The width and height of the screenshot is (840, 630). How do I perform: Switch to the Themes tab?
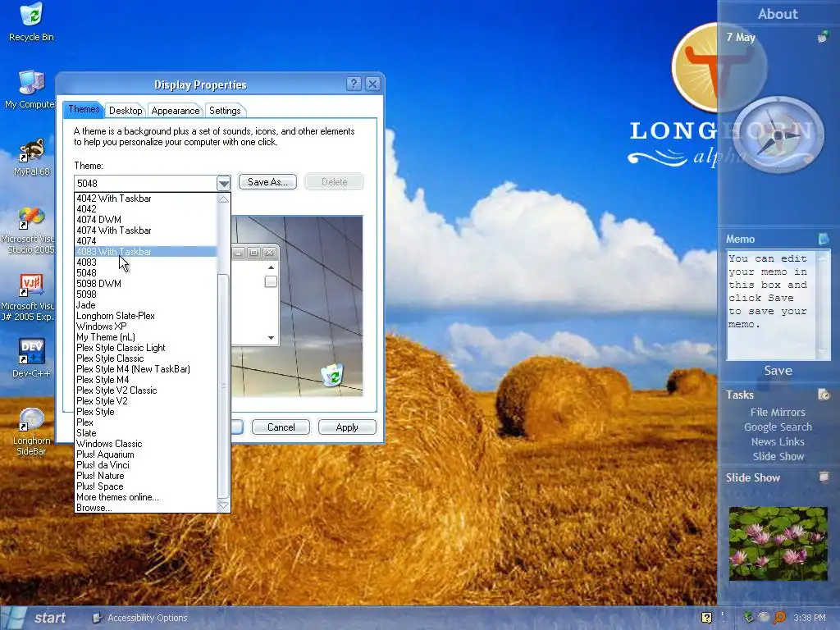pos(84,109)
